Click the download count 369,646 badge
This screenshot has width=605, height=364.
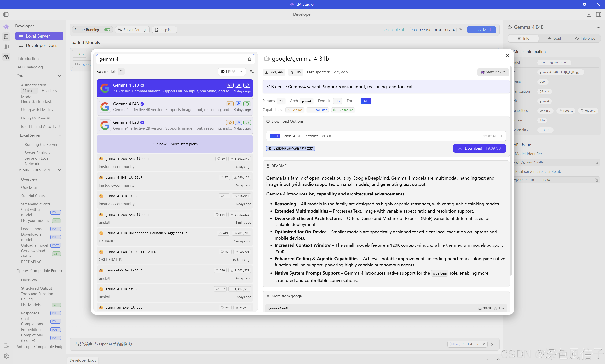274,72
